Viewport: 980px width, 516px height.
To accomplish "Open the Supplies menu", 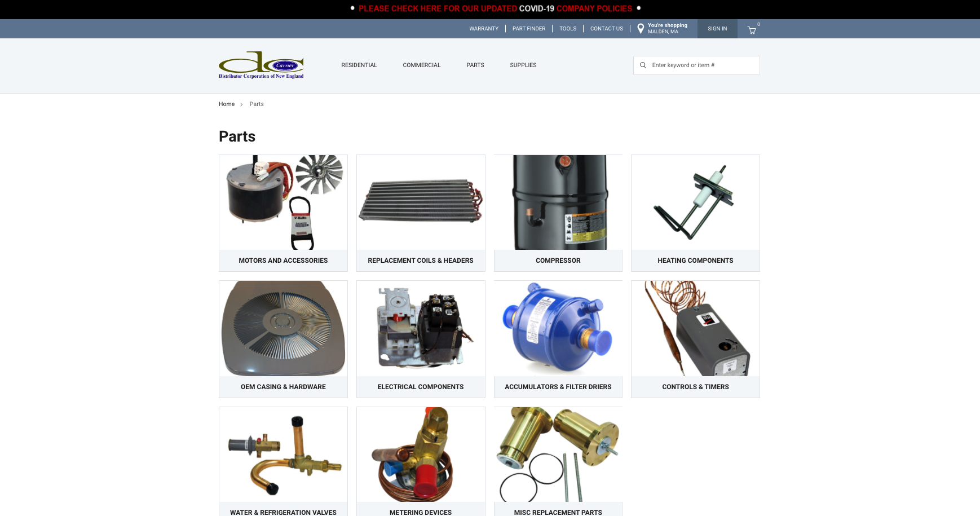I will click(x=523, y=65).
